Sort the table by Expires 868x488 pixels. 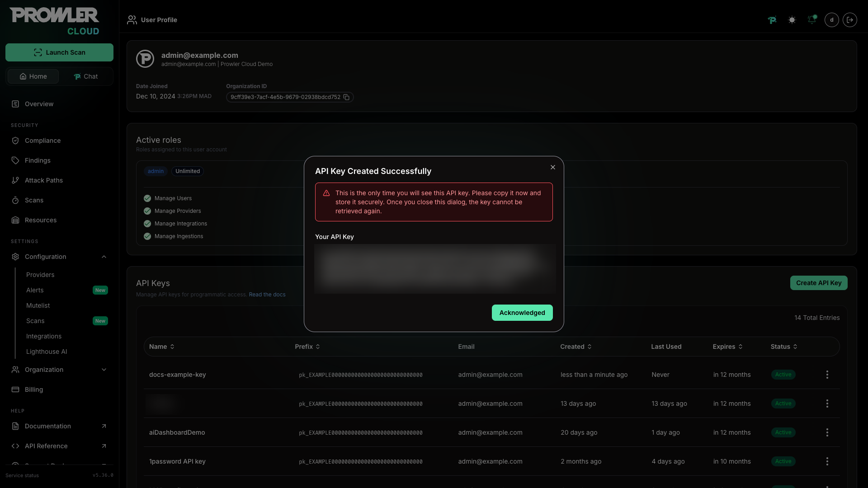click(x=728, y=347)
